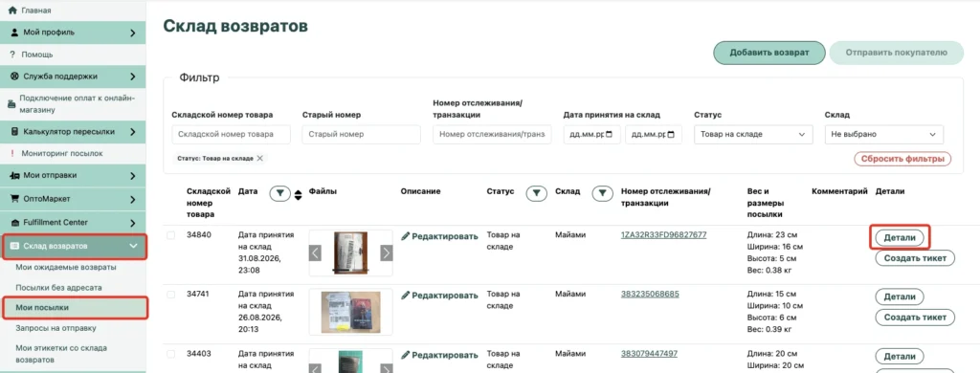Open calendar picker of first date field
980x373 pixels.
(x=610, y=134)
